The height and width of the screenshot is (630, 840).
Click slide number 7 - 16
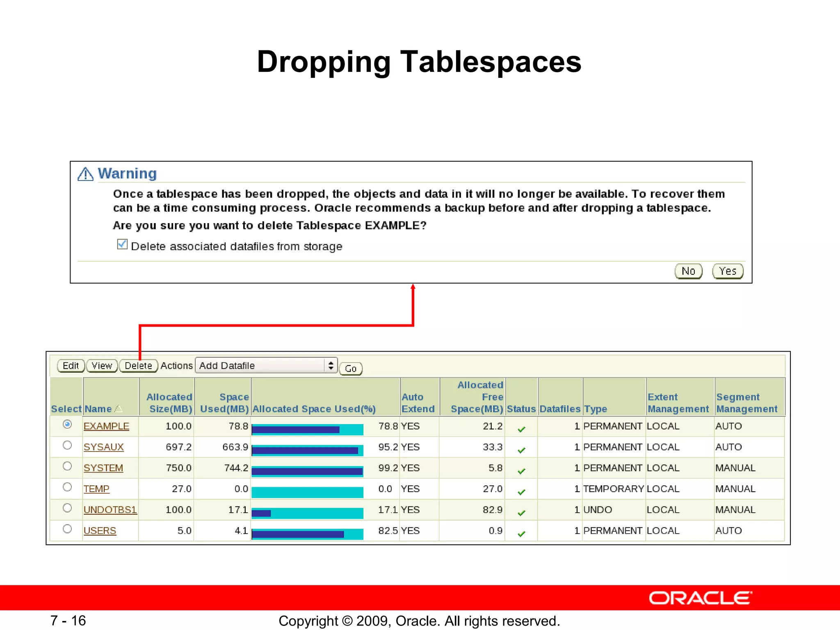click(x=68, y=621)
